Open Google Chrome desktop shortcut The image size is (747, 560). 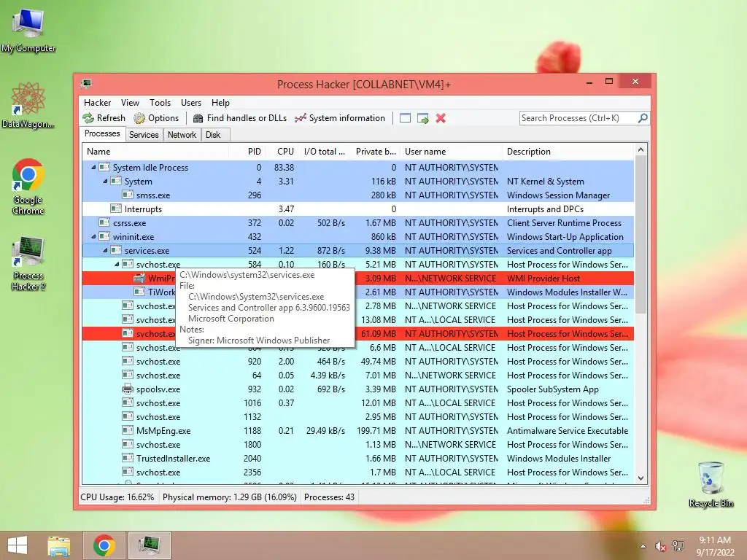28,187
